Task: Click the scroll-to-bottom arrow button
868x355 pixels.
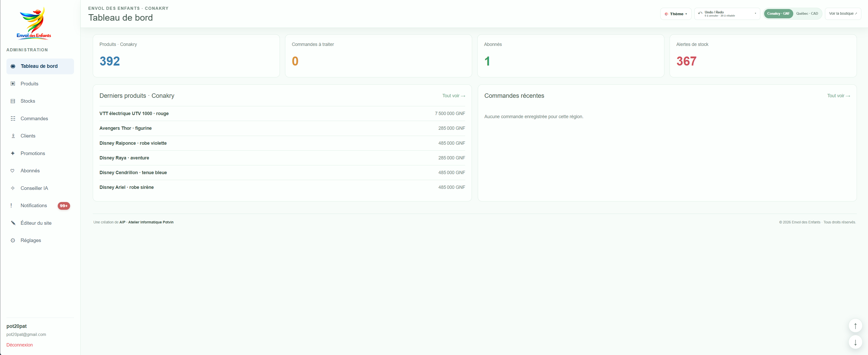Action: [855, 342]
